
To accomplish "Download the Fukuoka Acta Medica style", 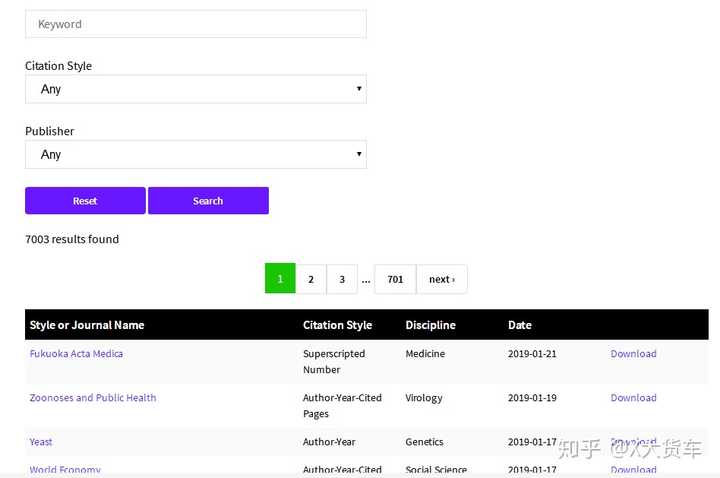I will click(633, 354).
